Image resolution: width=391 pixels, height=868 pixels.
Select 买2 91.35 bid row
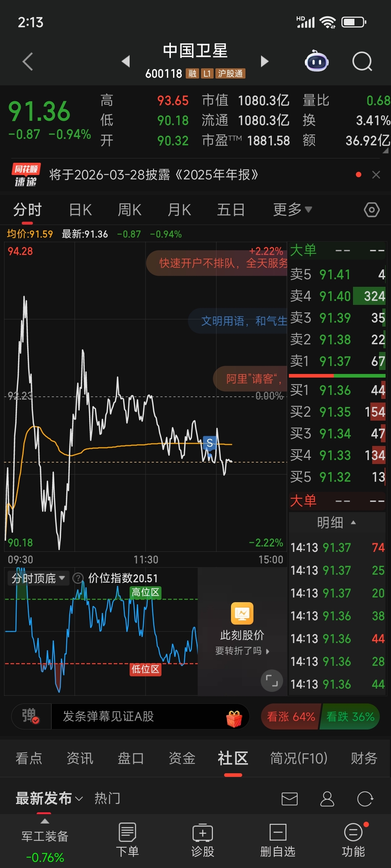click(x=337, y=412)
